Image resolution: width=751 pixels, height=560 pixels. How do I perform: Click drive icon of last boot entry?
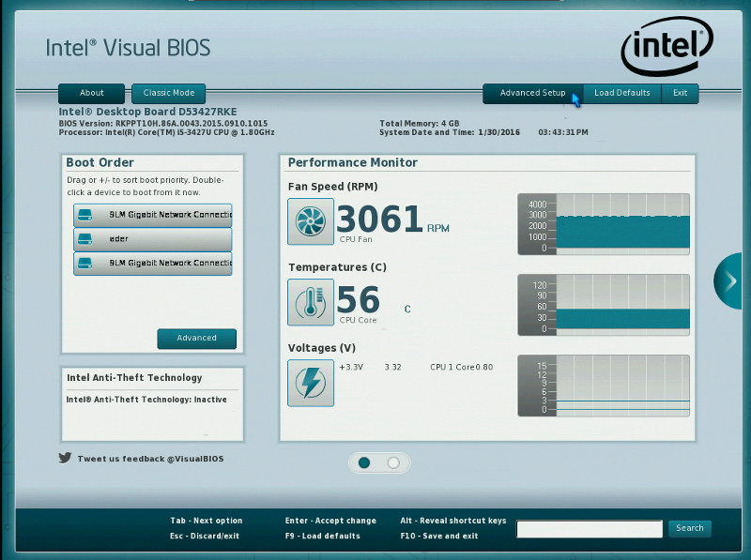(x=84, y=264)
